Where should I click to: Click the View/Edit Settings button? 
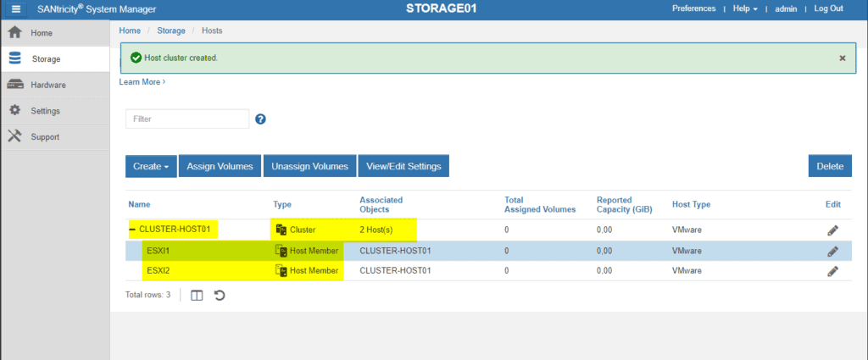[403, 167]
